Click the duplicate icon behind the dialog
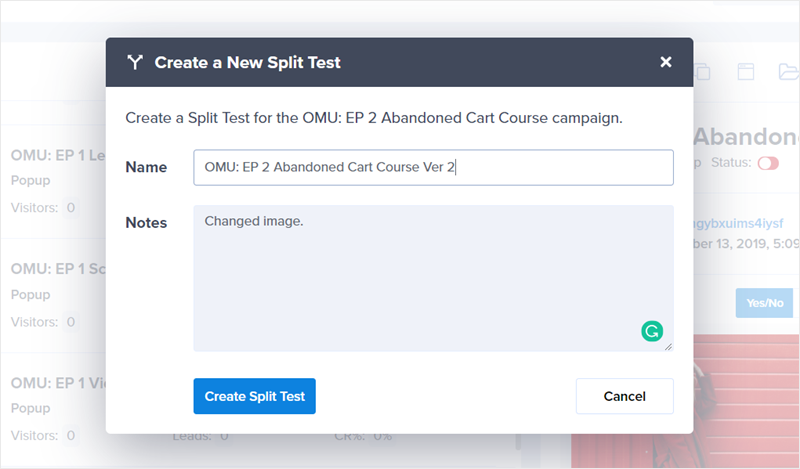The image size is (800, 469). tap(703, 71)
